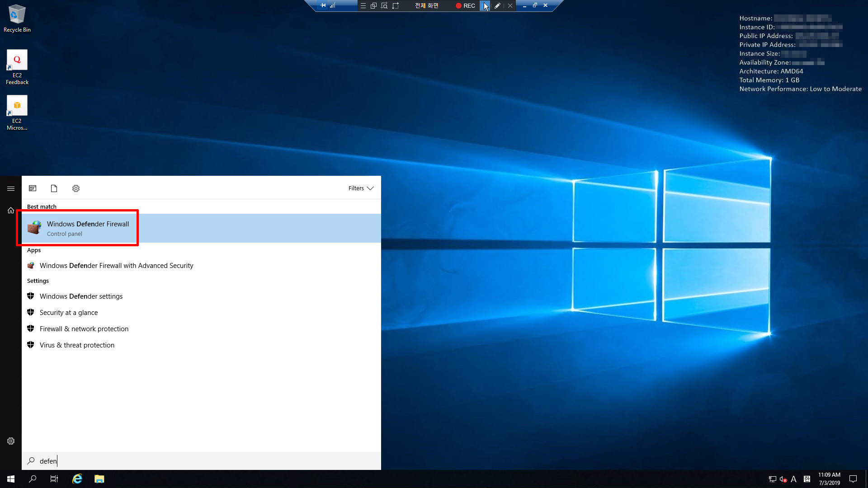Select Security at a glance result
Image resolution: width=868 pixels, height=488 pixels.
pos(68,313)
